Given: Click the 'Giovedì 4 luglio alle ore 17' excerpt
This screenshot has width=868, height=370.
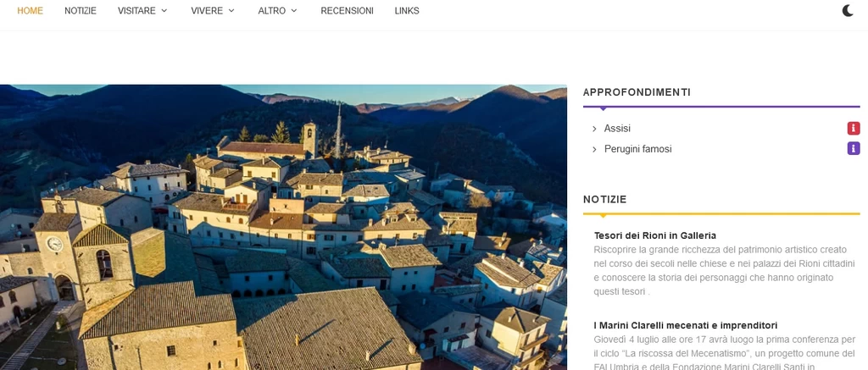Looking at the screenshot, I should coord(724,352).
